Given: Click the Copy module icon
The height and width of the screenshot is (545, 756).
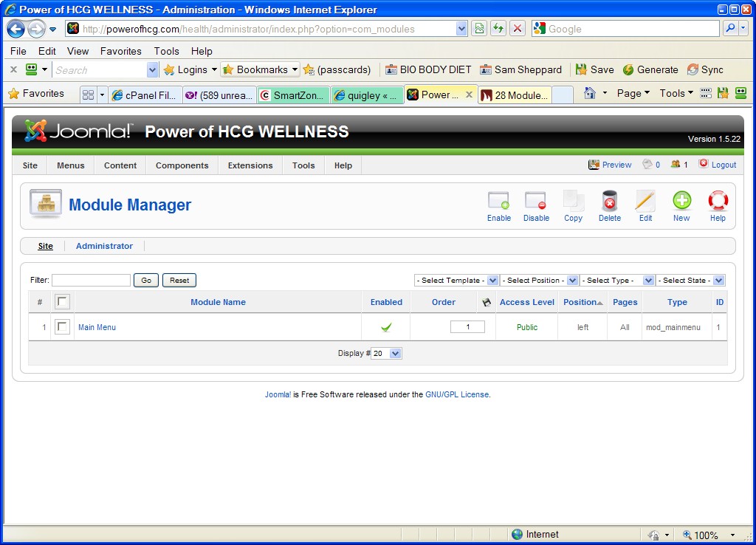Looking at the screenshot, I should 573,206.
